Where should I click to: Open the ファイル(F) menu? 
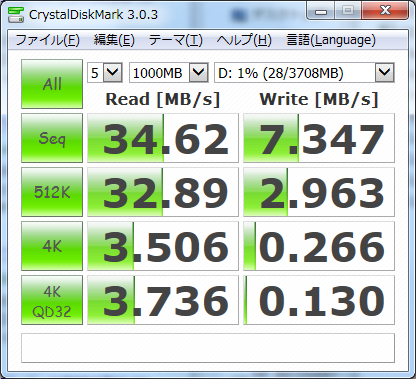click(x=47, y=40)
